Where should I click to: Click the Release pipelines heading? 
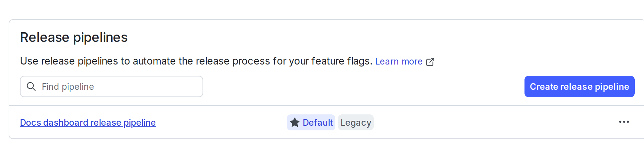74,37
